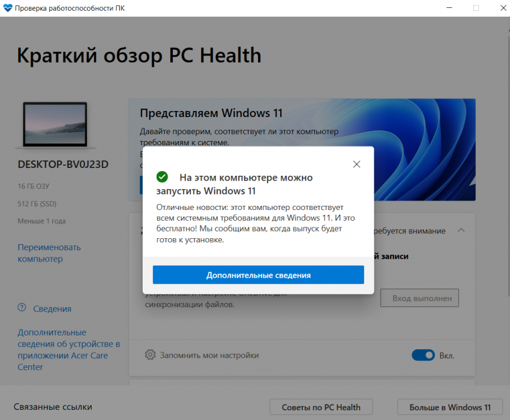This screenshot has height=420, width=510.
Task: Minimize the PC Health Check window
Action: 448,8
